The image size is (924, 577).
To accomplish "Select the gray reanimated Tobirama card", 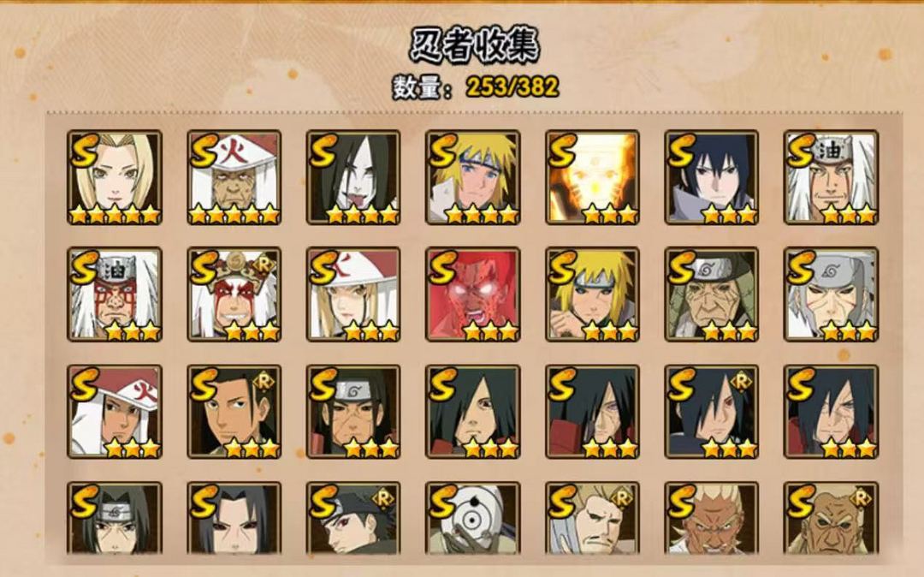I will pyautogui.click(x=831, y=294).
